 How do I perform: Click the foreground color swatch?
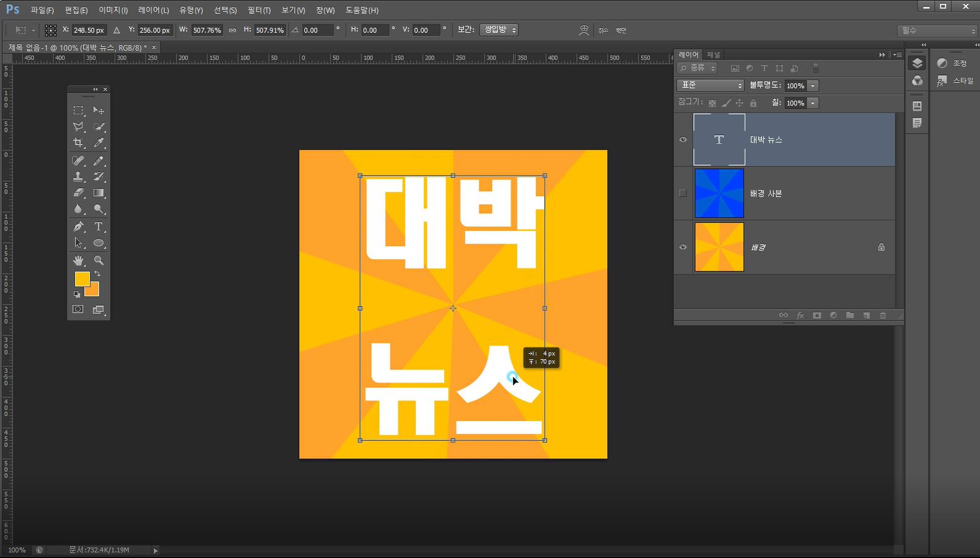(81, 278)
